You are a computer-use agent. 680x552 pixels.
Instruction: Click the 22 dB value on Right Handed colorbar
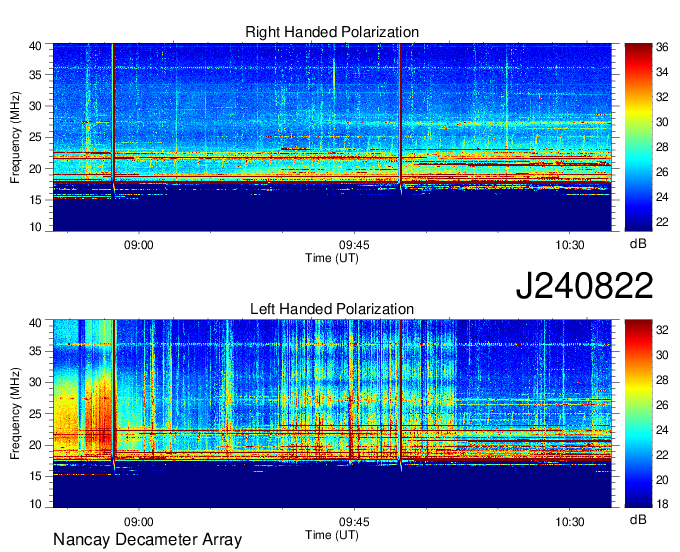662,222
